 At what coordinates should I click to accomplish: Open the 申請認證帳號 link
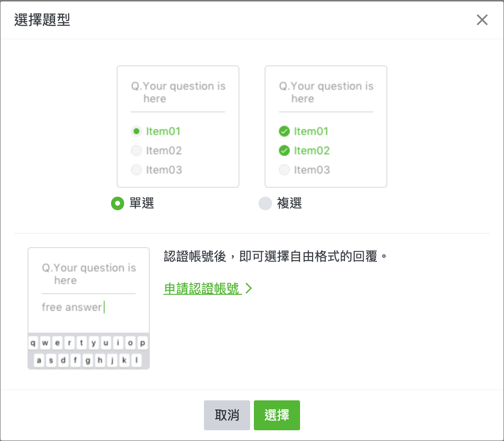tap(202, 289)
